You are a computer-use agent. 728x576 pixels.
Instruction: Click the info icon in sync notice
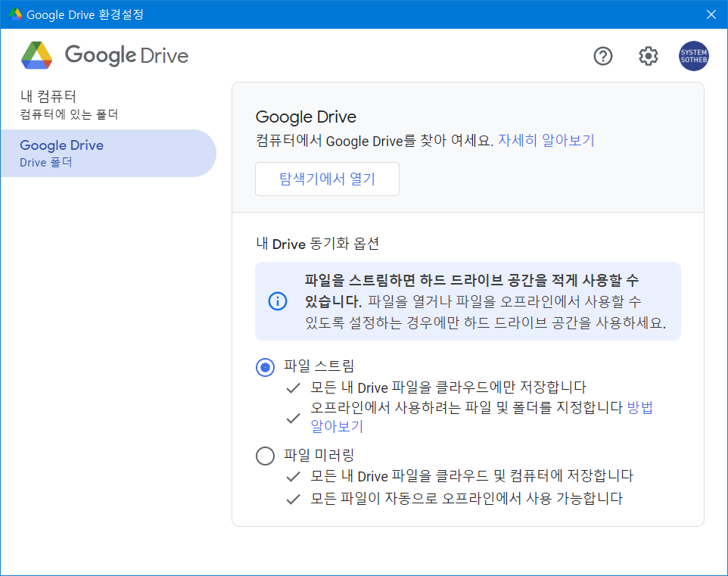[278, 301]
